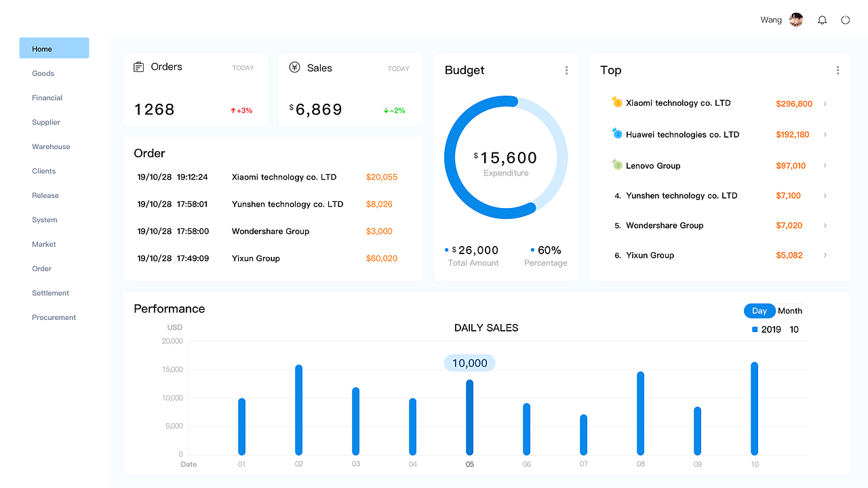Click the 01 daily sales bar
This screenshot has width=868, height=488.
(x=241, y=427)
